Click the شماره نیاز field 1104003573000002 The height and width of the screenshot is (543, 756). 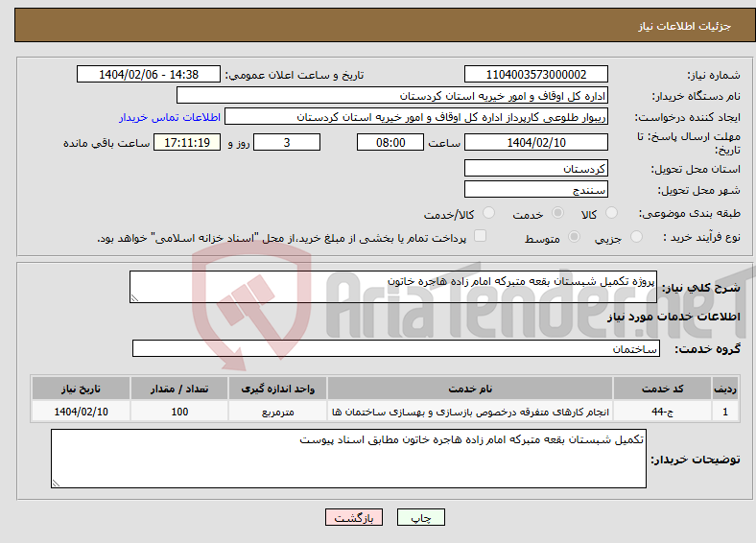click(x=536, y=74)
